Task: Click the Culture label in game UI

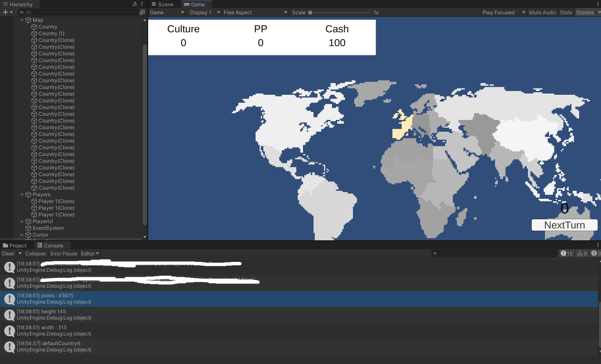Action: pyautogui.click(x=183, y=29)
